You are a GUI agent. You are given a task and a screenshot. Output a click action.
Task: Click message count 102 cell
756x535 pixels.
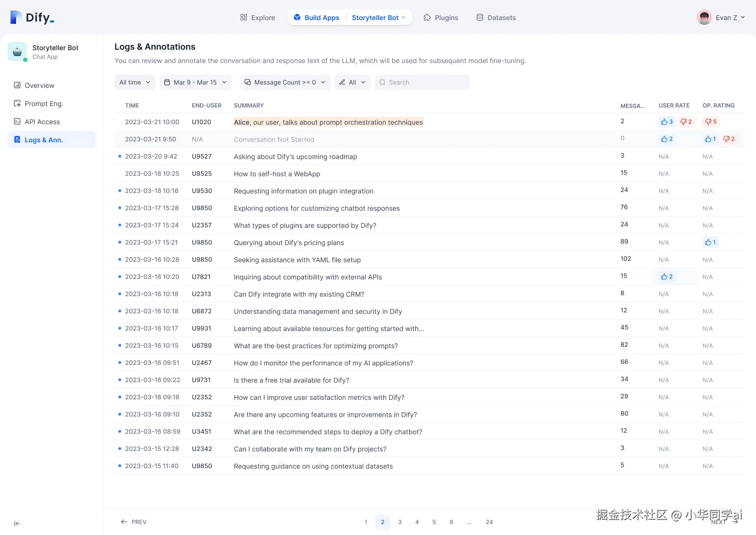(626, 258)
